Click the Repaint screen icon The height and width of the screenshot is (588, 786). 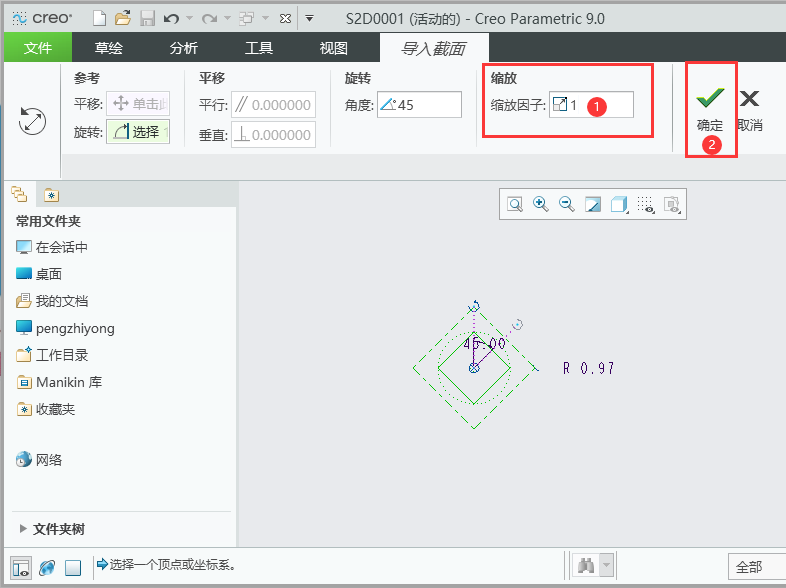[x=593, y=204]
